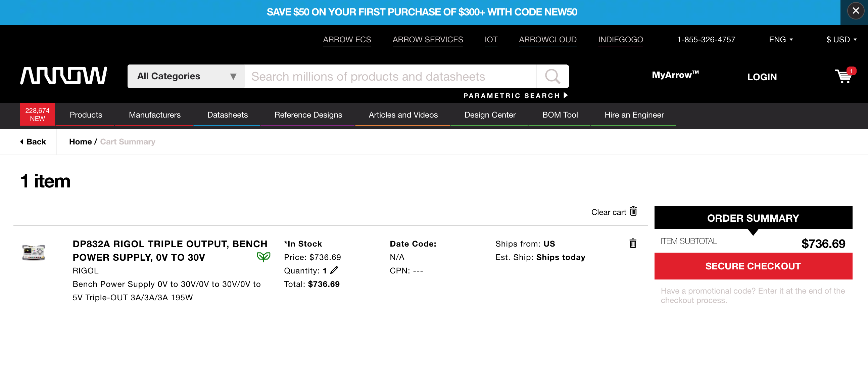Open the ArrowCloud link
This screenshot has width=868, height=389.
[547, 40]
